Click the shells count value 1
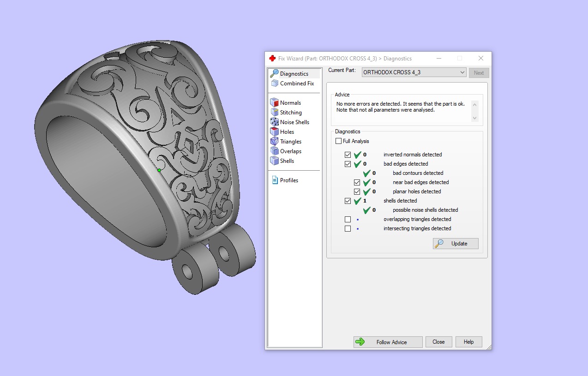The height and width of the screenshot is (376, 588). (365, 201)
